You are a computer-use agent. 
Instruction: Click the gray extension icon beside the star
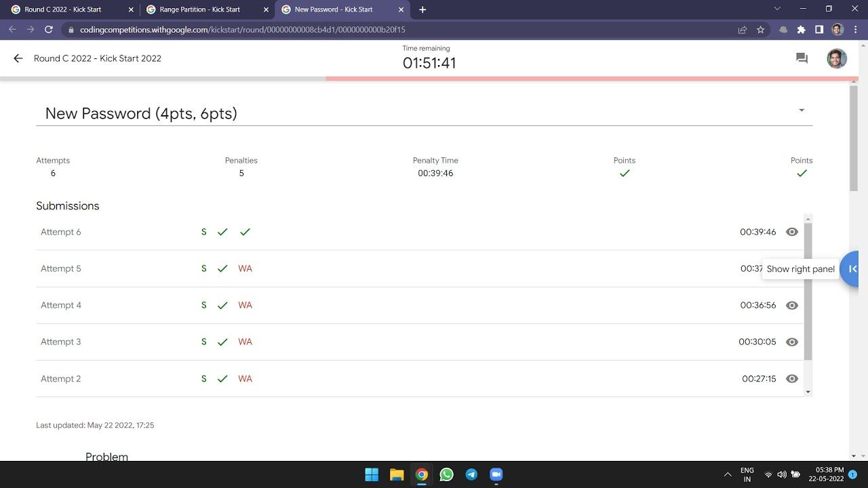[784, 30]
